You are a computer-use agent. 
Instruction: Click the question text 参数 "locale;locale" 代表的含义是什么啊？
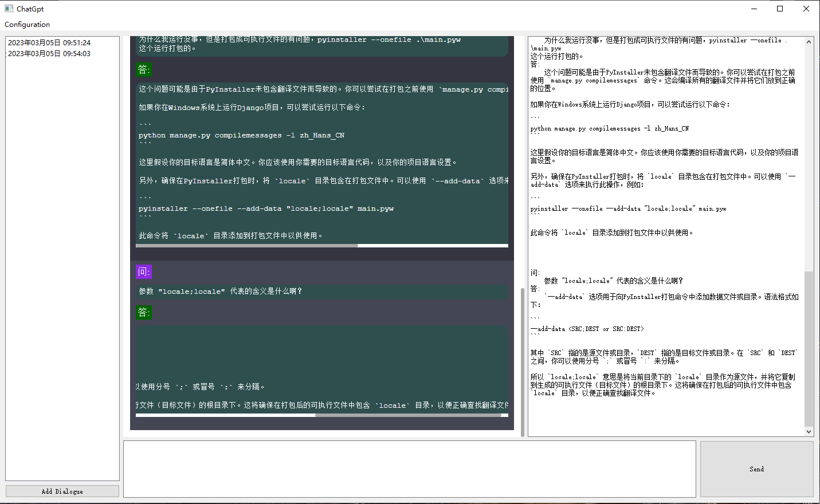221,292
